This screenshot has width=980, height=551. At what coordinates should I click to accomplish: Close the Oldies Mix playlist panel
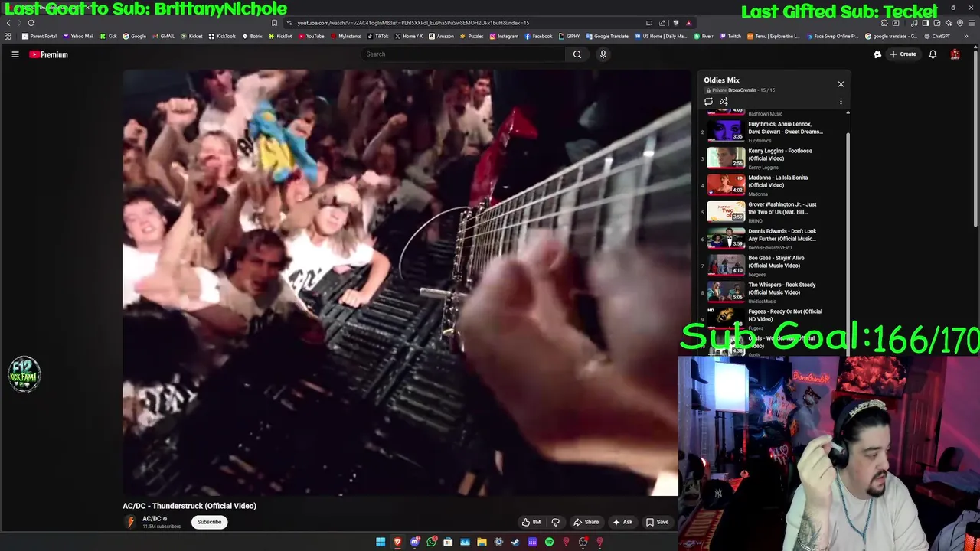coord(841,84)
